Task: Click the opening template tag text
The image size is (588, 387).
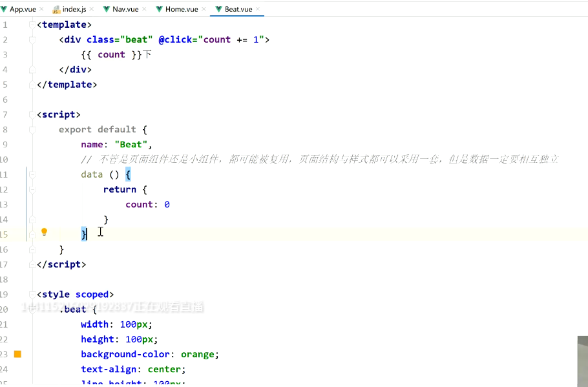Action: 64,25
